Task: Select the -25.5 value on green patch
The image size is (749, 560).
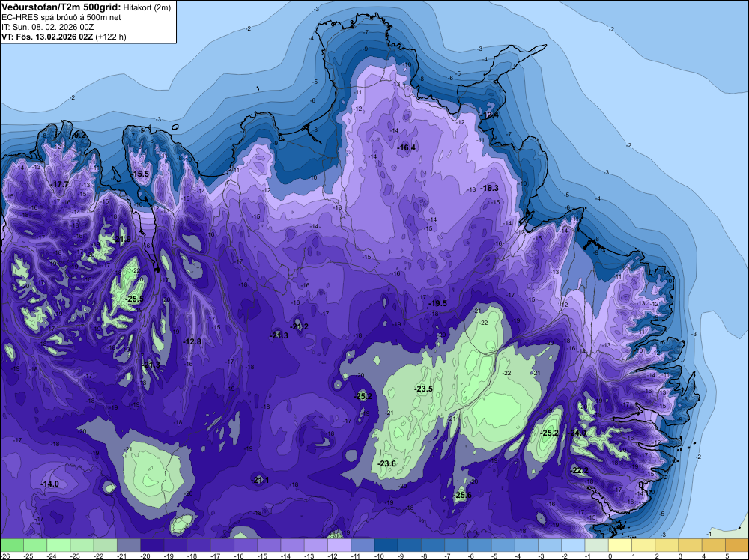Action: click(135, 299)
